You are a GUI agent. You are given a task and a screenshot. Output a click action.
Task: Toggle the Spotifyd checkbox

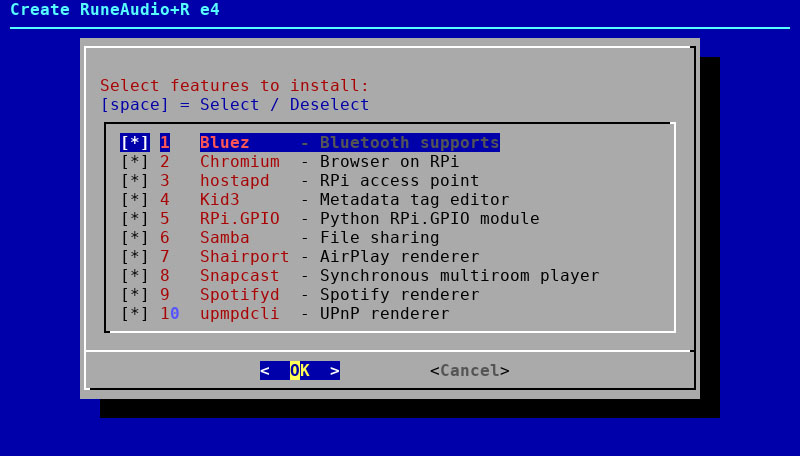coord(135,294)
